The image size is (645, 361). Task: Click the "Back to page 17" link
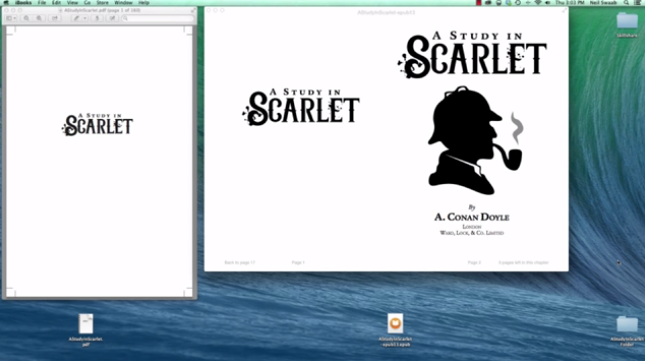240,262
